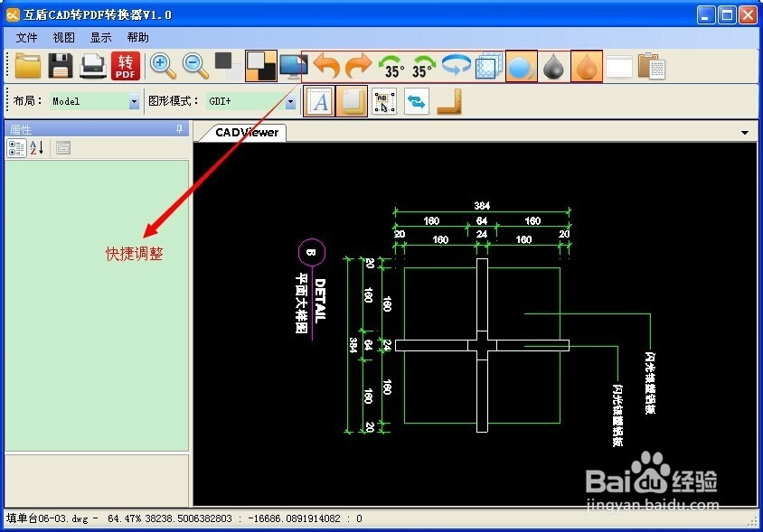Expand the dropdown arrow beside the CADViewer tab

[747, 132]
